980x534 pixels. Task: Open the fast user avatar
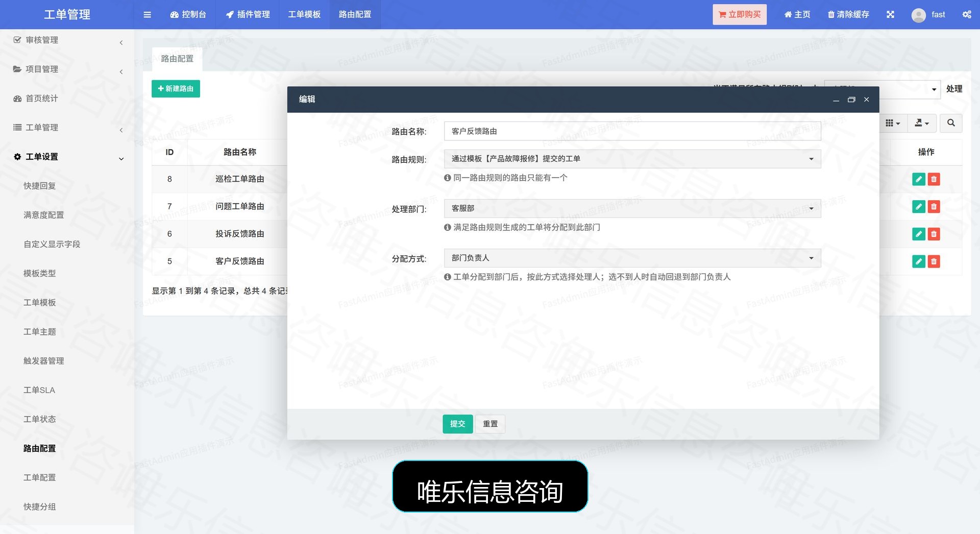point(918,15)
